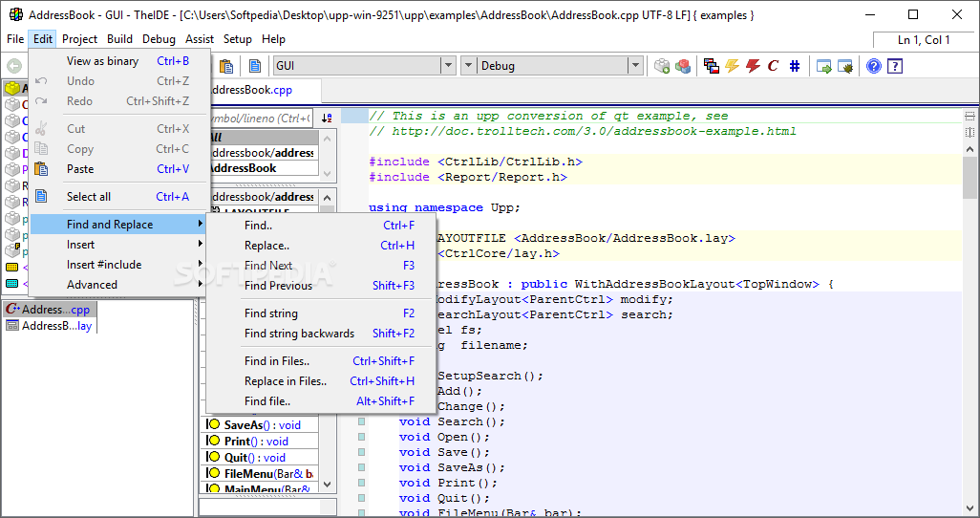Open the Project menu

pos(79,39)
